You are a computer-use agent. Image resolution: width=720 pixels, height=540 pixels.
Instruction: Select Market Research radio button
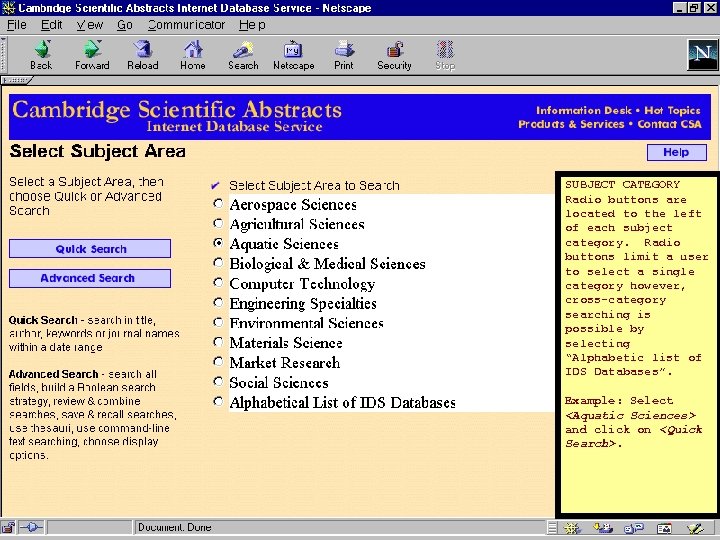pyautogui.click(x=218, y=362)
